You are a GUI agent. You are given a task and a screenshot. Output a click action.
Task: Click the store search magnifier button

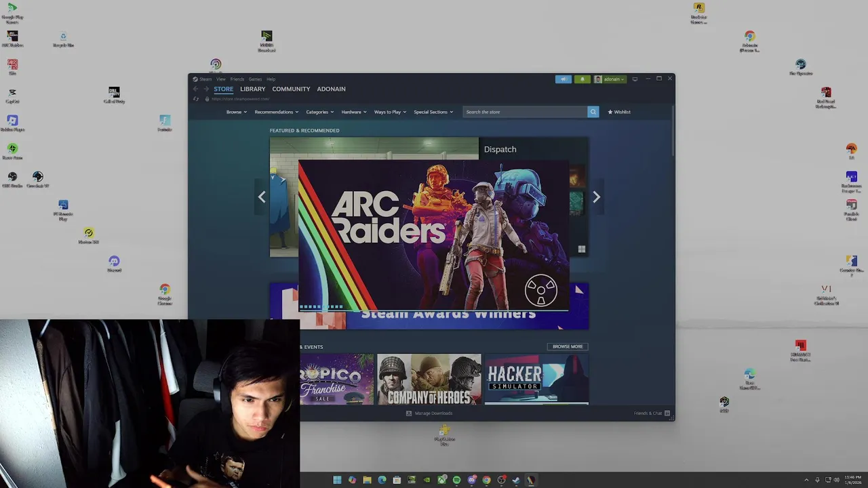(x=593, y=112)
